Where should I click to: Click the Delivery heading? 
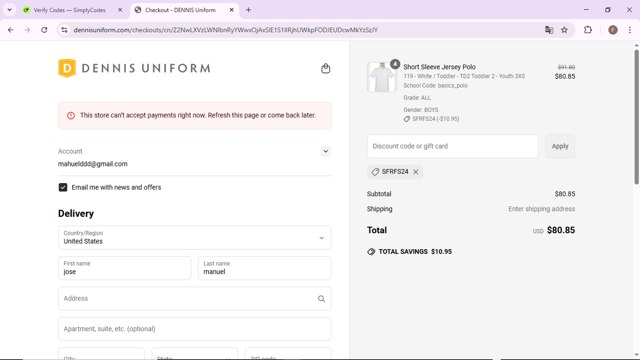tap(76, 213)
